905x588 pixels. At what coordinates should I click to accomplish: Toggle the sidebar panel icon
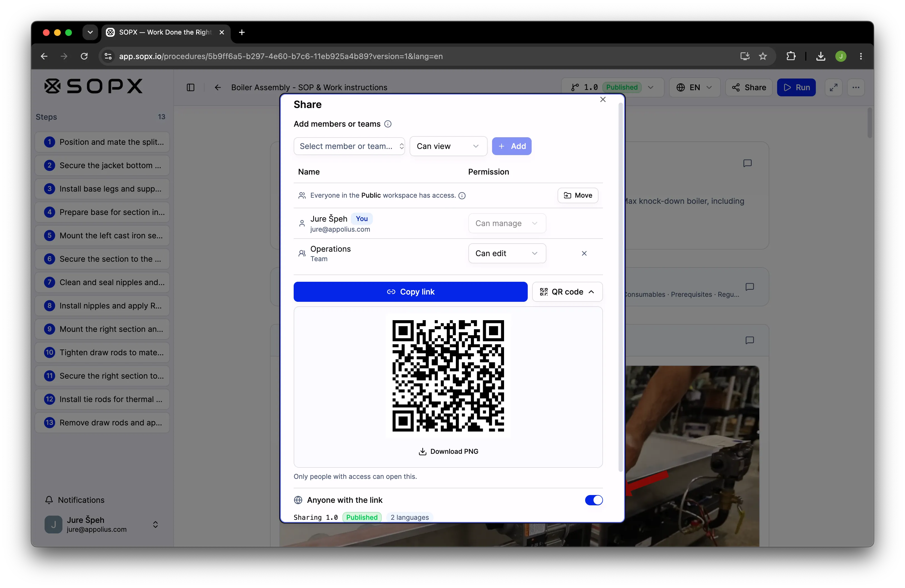(x=191, y=87)
